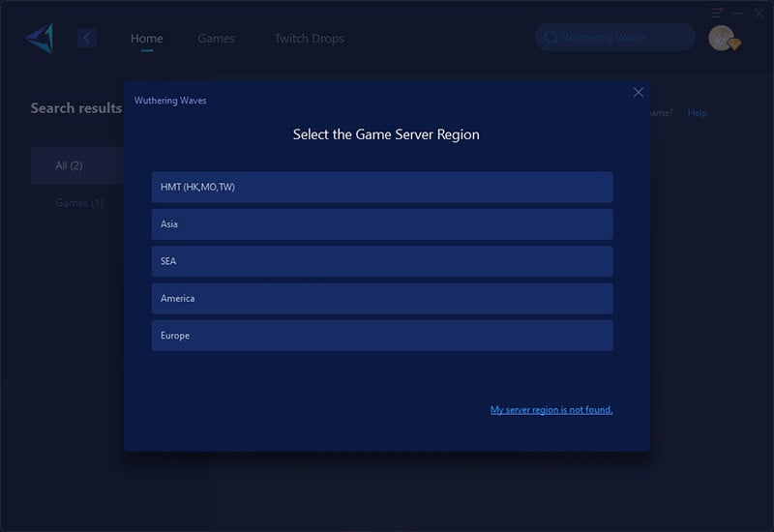Open the hamburger menu icon in title bar

(717, 13)
